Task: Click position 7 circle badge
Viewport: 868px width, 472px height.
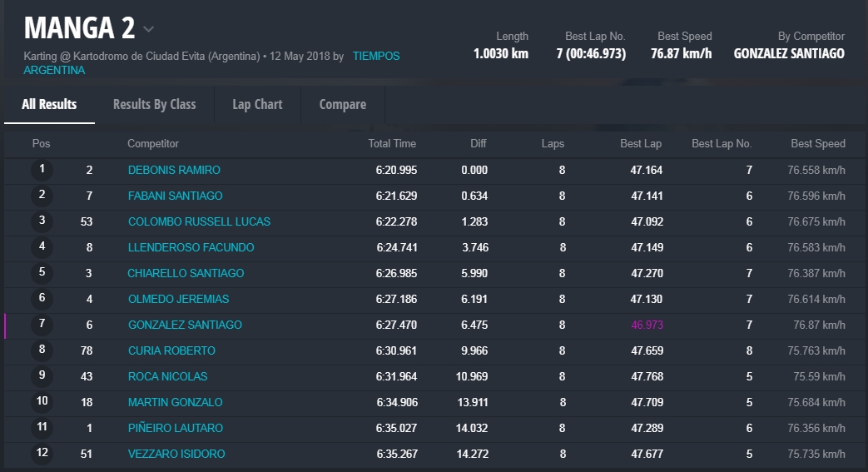Action: pos(42,325)
